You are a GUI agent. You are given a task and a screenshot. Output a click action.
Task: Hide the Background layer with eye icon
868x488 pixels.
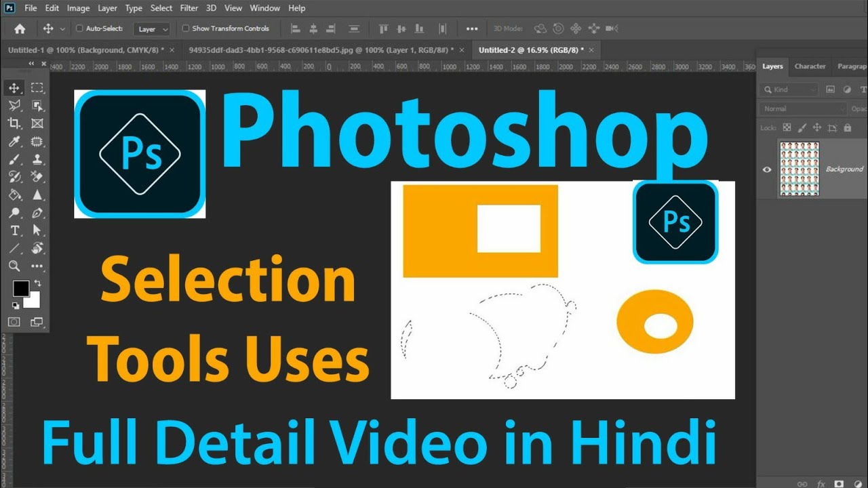[x=767, y=169]
